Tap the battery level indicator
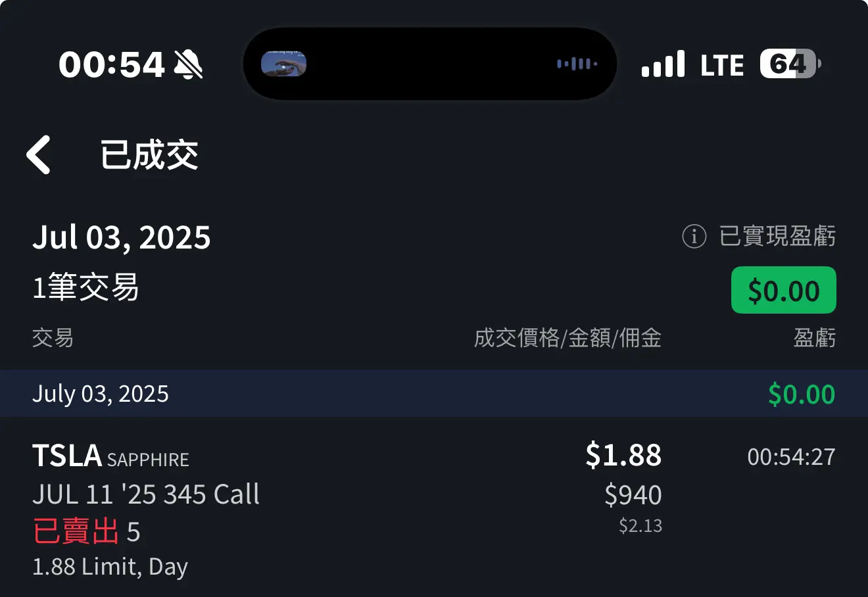This screenshot has width=868, height=597. pos(790,64)
